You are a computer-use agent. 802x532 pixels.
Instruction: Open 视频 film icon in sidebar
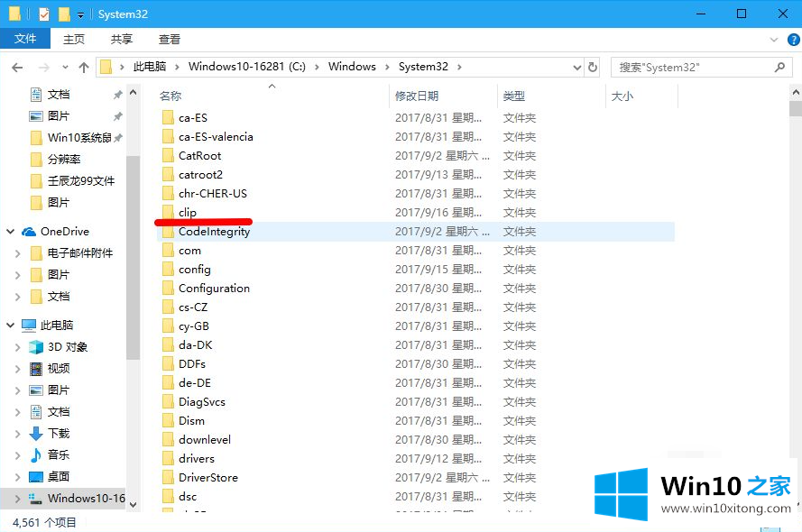(x=36, y=369)
